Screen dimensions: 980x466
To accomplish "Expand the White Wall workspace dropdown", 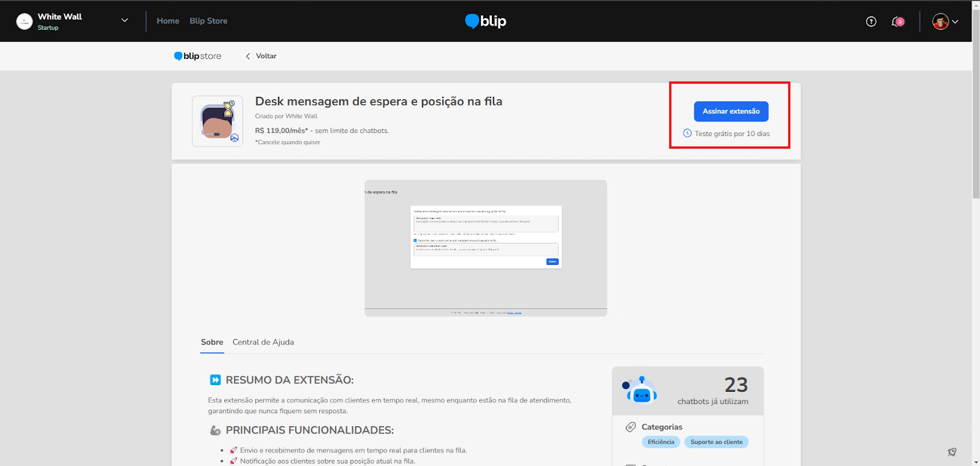I will click(x=124, y=20).
